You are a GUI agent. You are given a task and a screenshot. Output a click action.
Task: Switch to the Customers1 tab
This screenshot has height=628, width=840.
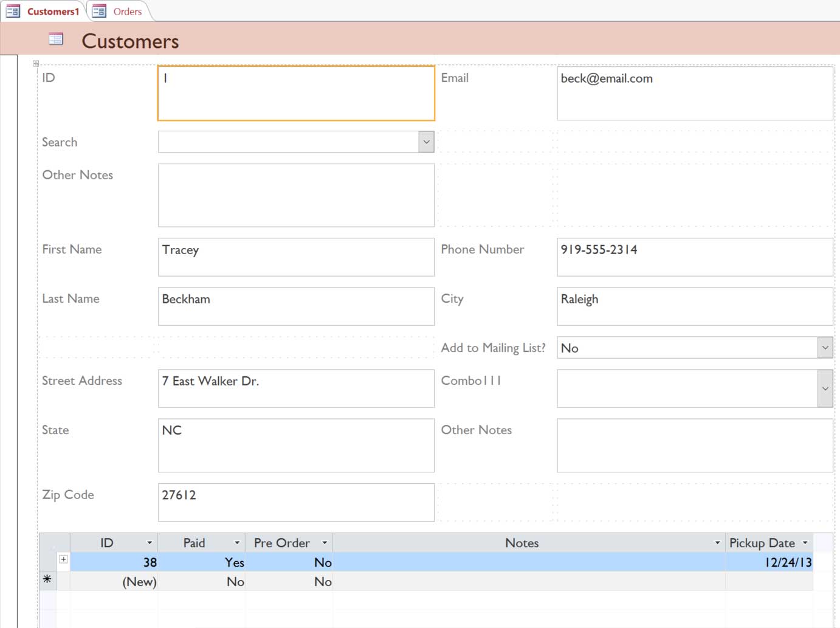point(43,11)
